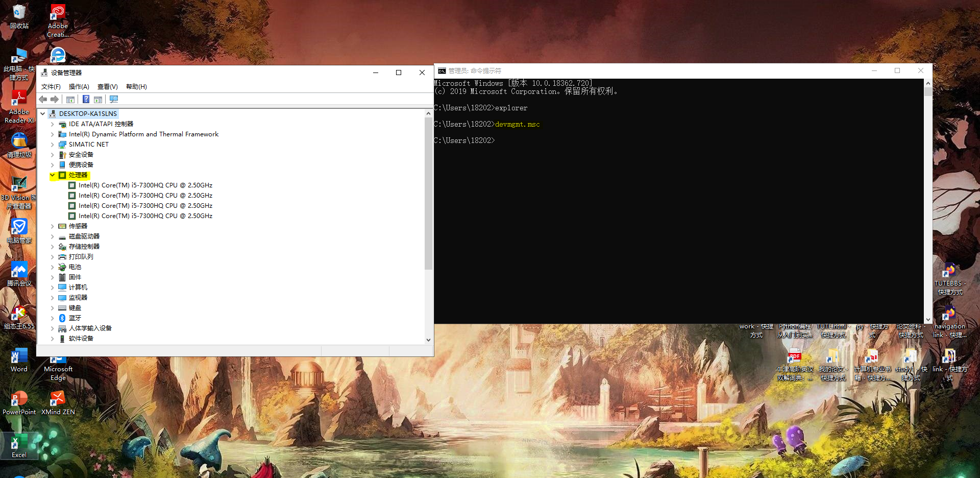Image resolution: width=980 pixels, height=478 pixels.
Task: Select the Word desktop icon
Action: coord(19,360)
